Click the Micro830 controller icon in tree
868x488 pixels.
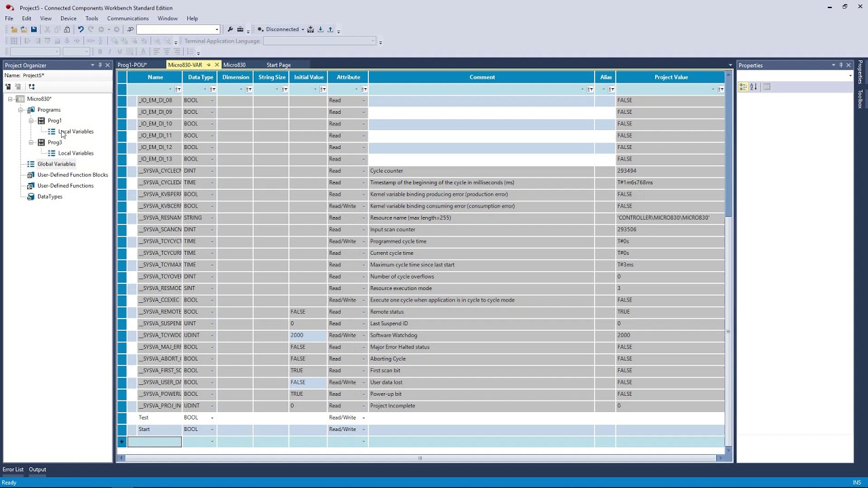(20, 99)
